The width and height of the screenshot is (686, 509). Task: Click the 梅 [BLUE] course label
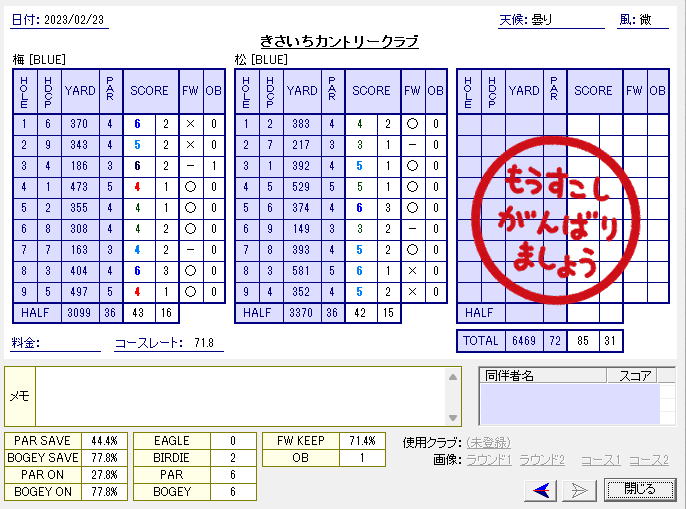(39, 60)
